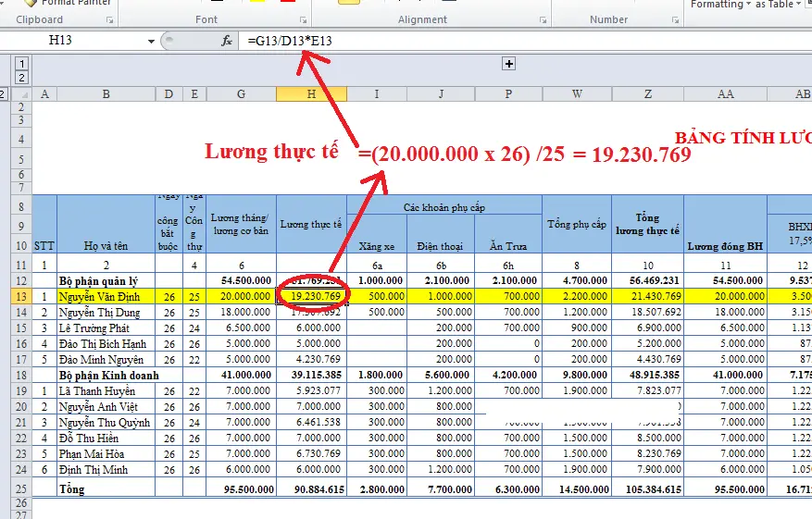Screen dimensions: 812x519
Task: Click the name cell Lã Thanh Huyền
Action: (x=106, y=391)
